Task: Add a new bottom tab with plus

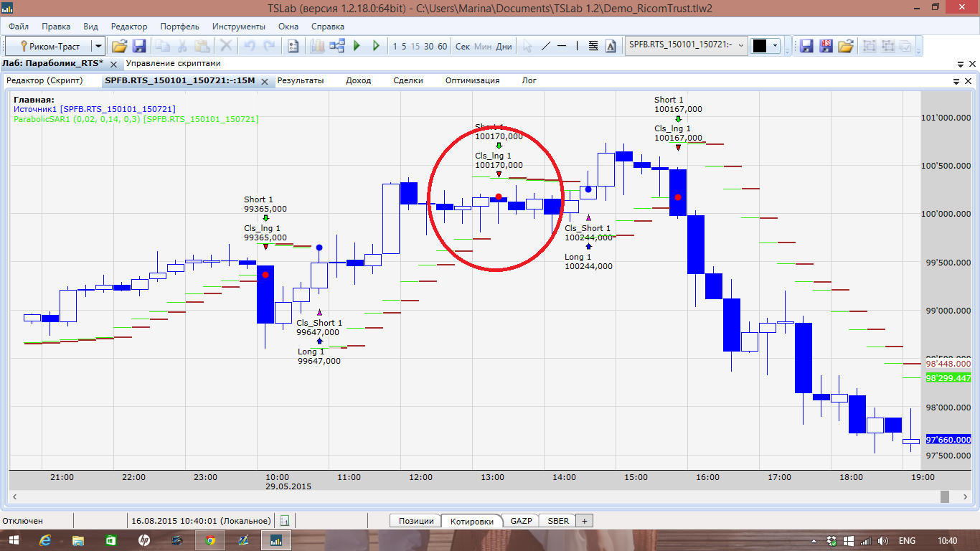Action: (x=584, y=521)
